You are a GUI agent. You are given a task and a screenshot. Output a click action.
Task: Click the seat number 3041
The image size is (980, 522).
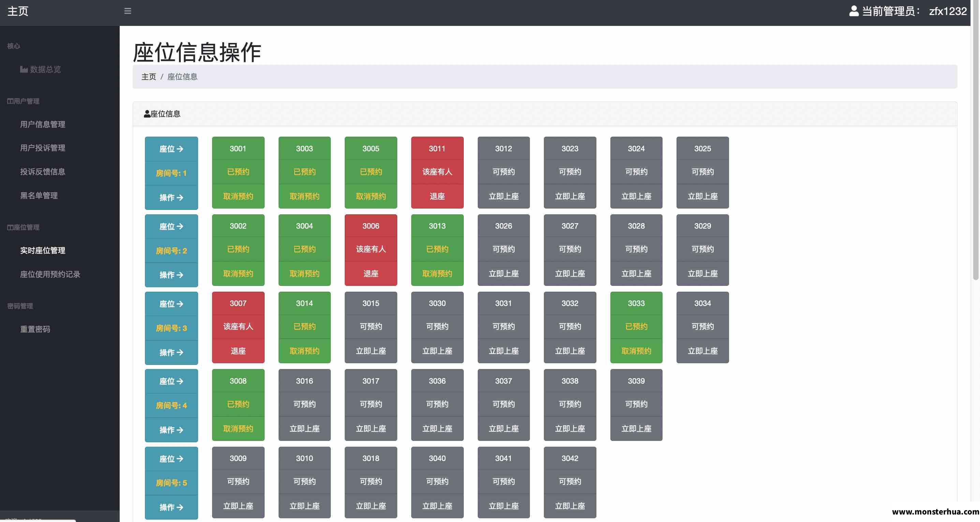click(x=504, y=459)
